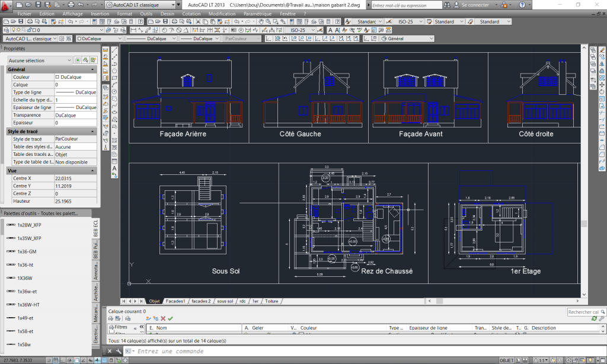Toggle the OBJET model space button

(x=506, y=360)
